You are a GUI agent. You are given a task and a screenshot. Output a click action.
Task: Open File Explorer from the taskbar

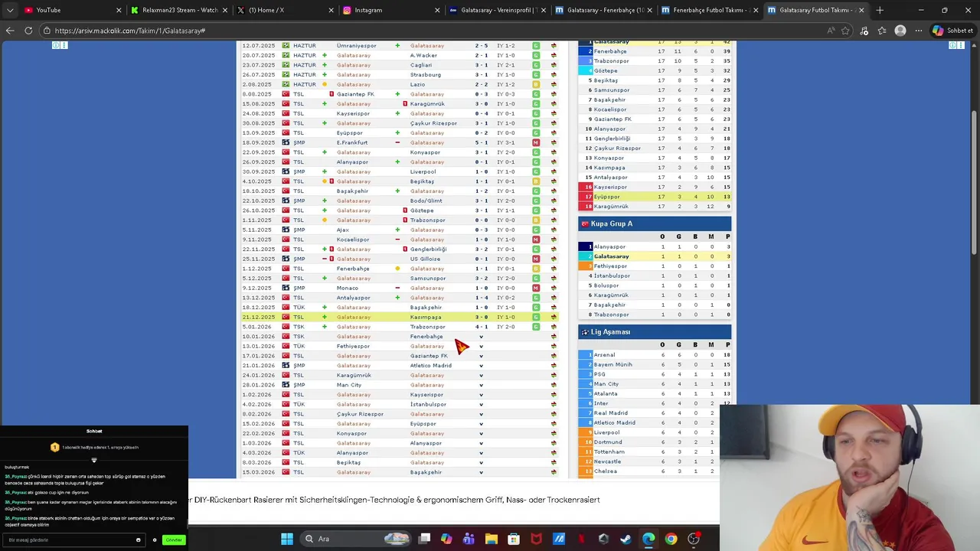(492, 539)
